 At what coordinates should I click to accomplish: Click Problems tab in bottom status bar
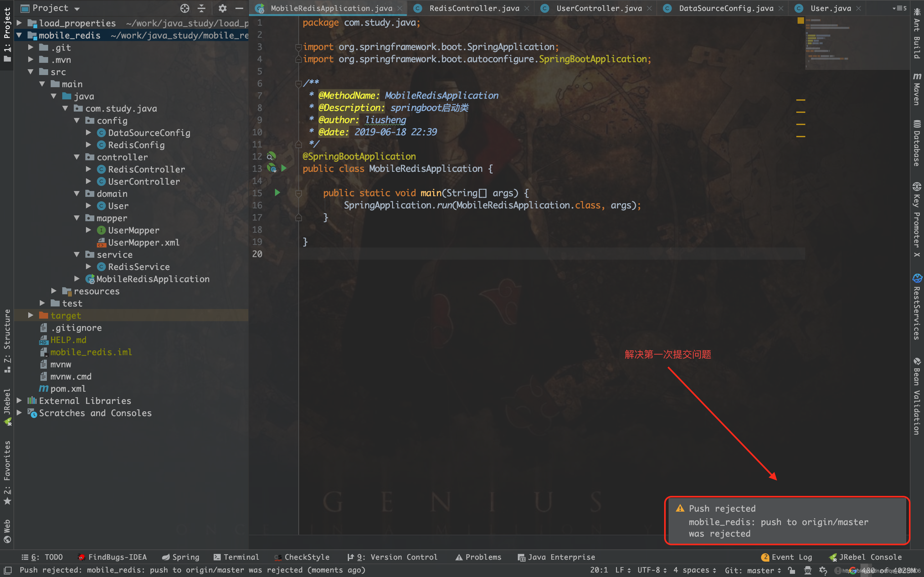coord(481,556)
